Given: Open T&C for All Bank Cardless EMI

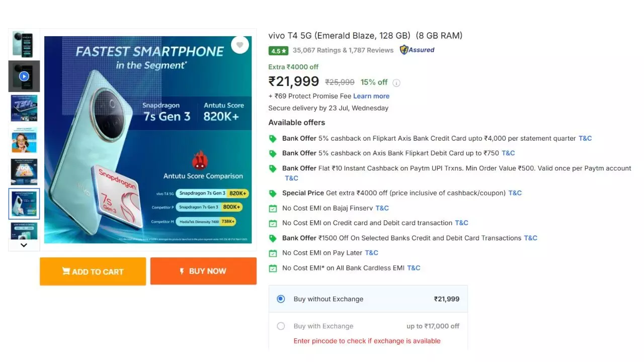Looking at the screenshot, I should (414, 268).
